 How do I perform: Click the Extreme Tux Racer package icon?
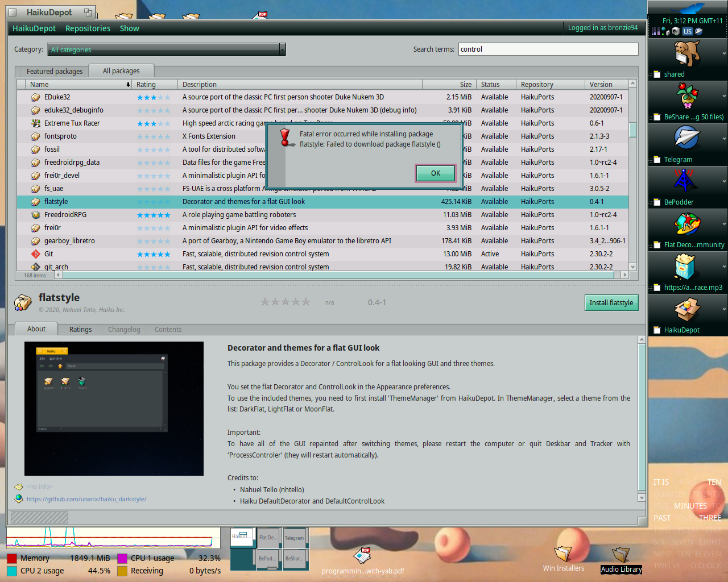36,123
